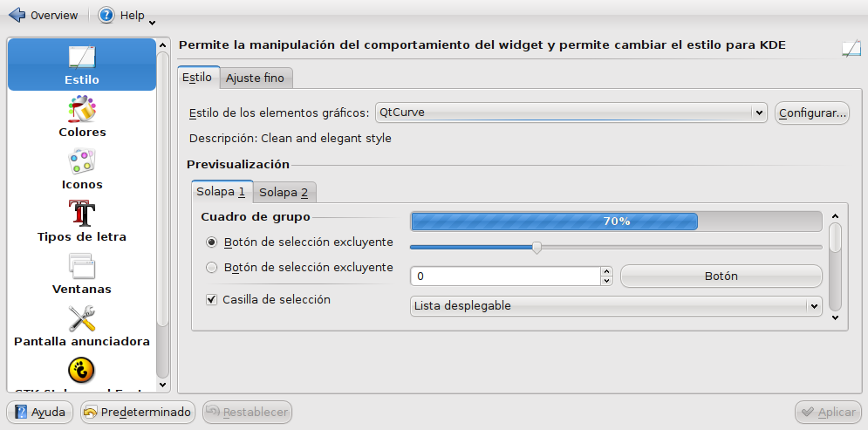Image resolution: width=868 pixels, height=430 pixels.
Task: Expand the Lista desplegable combo box
Action: pos(616,306)
